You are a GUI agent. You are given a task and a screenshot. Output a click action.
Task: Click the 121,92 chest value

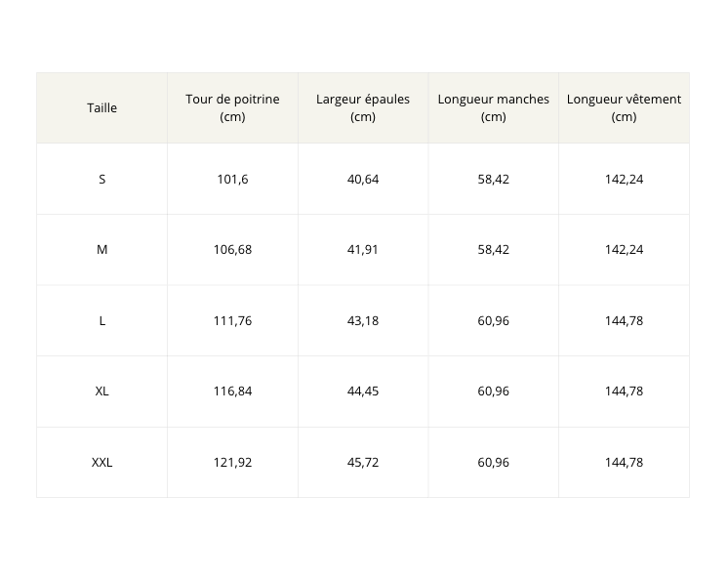232,463
